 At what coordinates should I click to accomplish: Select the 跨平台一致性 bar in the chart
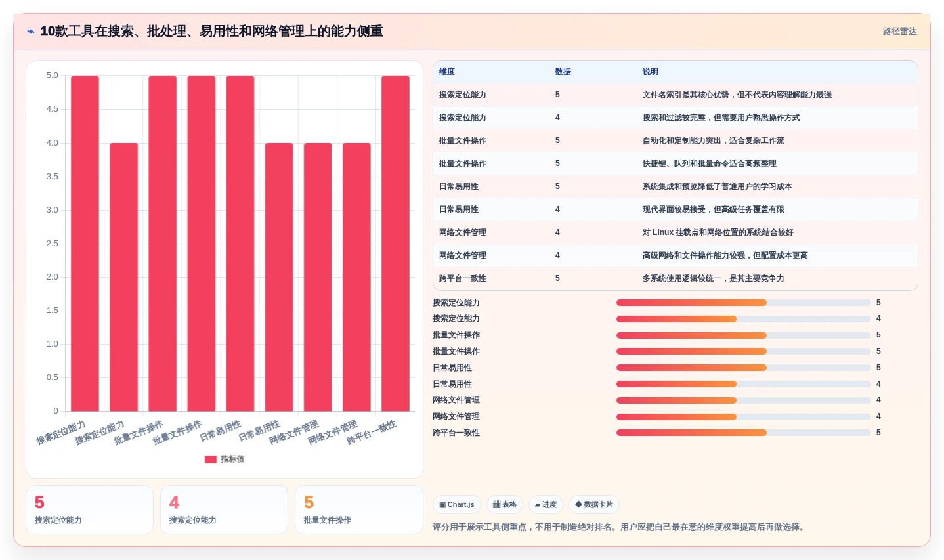[x=395, y=244]
